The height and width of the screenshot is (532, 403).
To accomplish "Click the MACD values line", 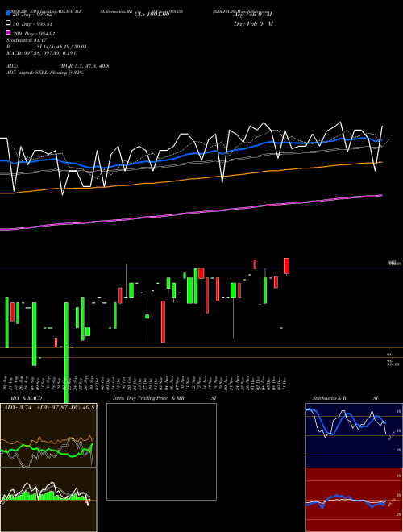I will click(x=42, y=53).
